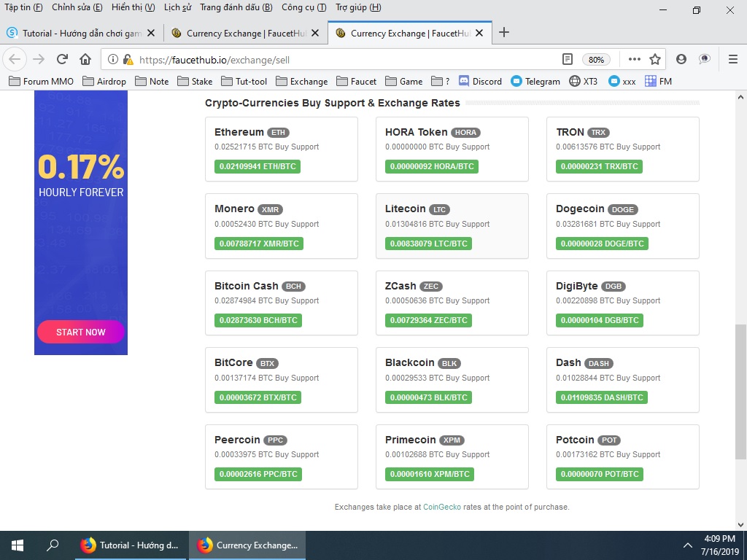Image resolution: width=747 pixels, height=560 pixels.
Task: Open Forum MMO bookmark folder
Action: (42, 81)
